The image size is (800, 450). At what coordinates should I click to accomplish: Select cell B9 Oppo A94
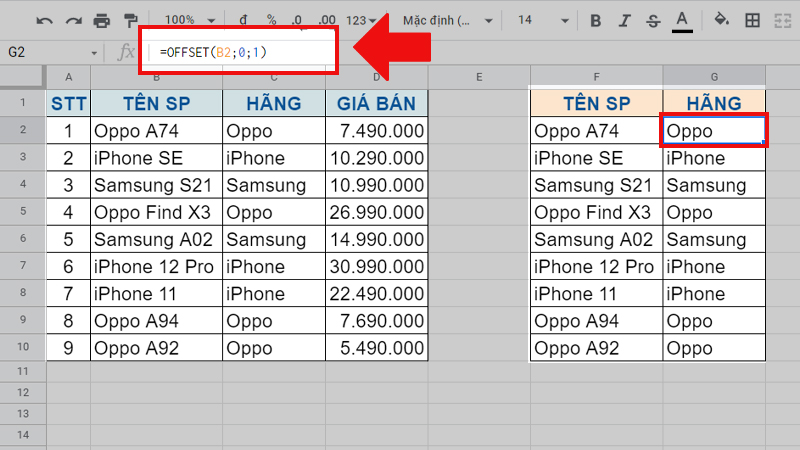(x=157, y=320)
